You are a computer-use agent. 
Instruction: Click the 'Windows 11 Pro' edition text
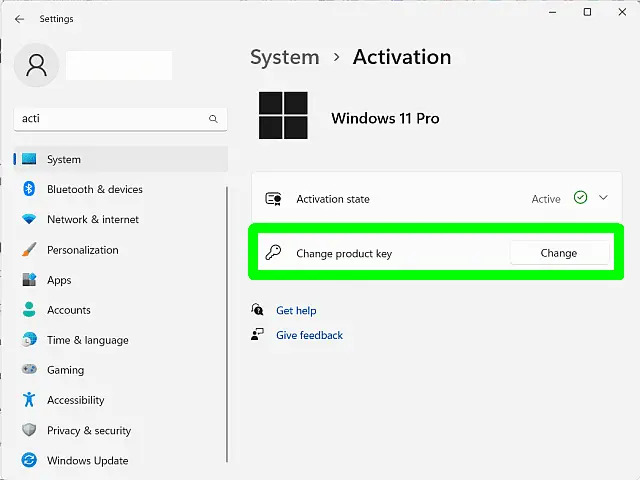coord(385,118)
